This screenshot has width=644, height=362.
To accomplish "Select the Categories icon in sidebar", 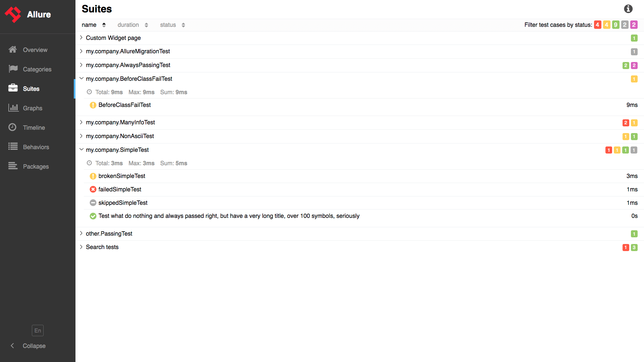I will click(12, 68).
